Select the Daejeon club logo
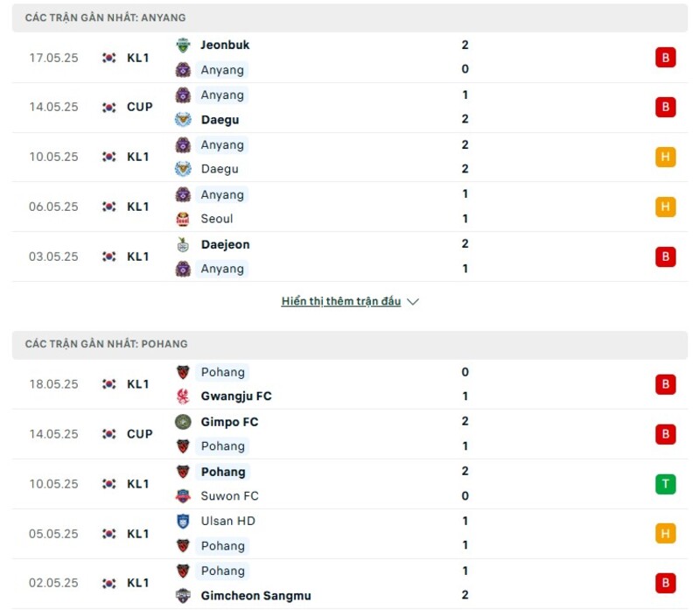700x610 pixels. (184, 244)
